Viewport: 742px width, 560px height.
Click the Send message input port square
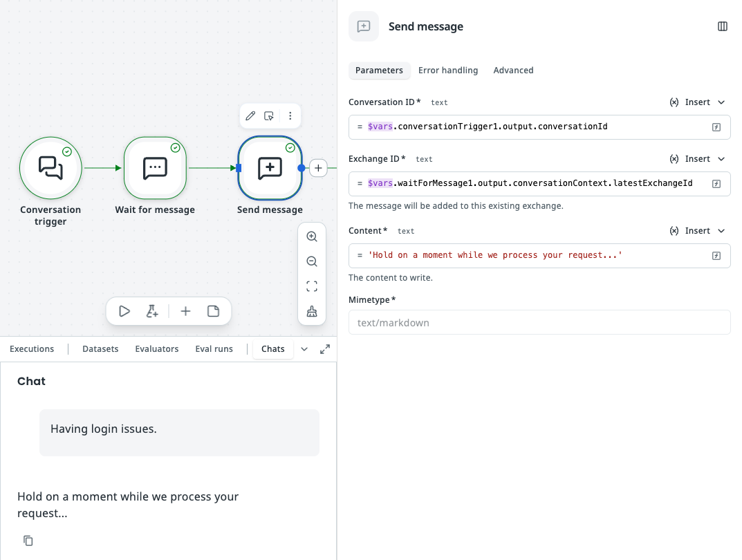click(239, 168)
